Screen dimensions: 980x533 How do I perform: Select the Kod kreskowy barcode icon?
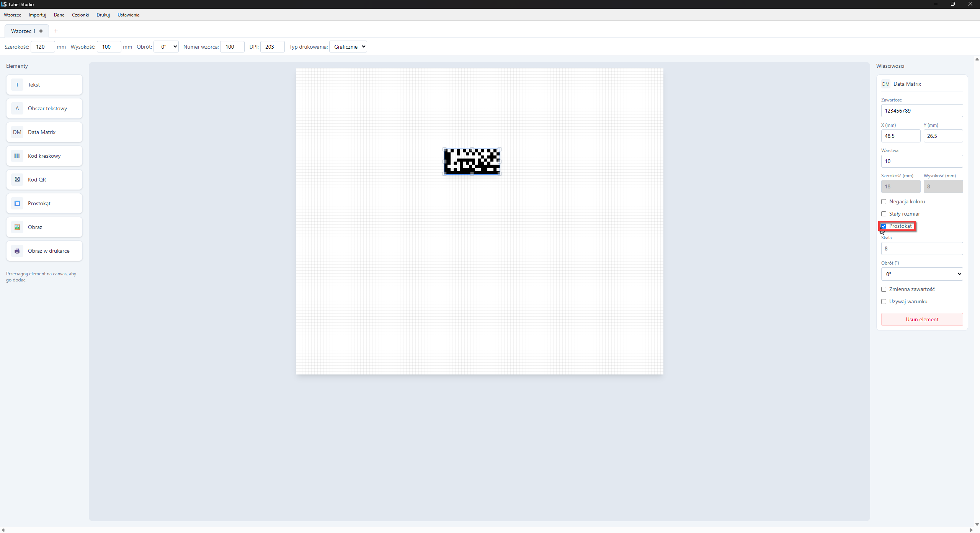[17, 156]
